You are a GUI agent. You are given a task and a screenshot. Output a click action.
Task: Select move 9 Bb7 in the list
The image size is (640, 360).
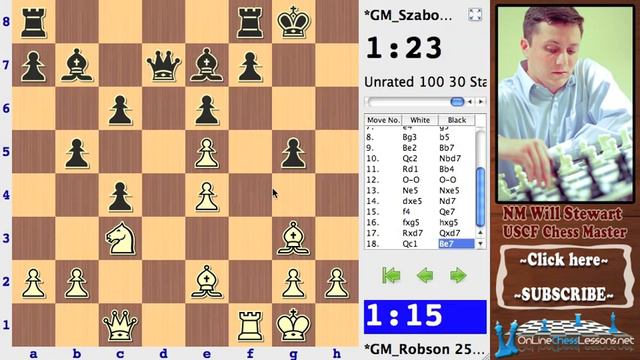tap(447, 148)
